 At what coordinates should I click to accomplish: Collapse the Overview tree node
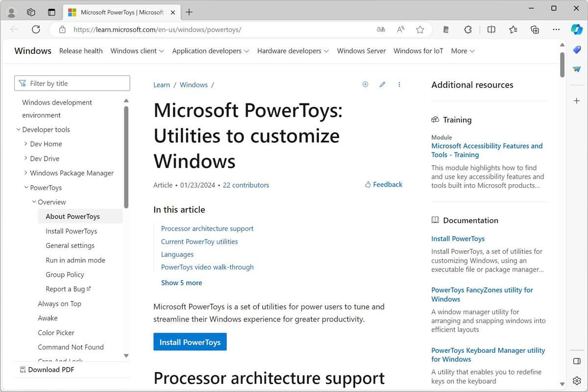[x=34, y=202]
